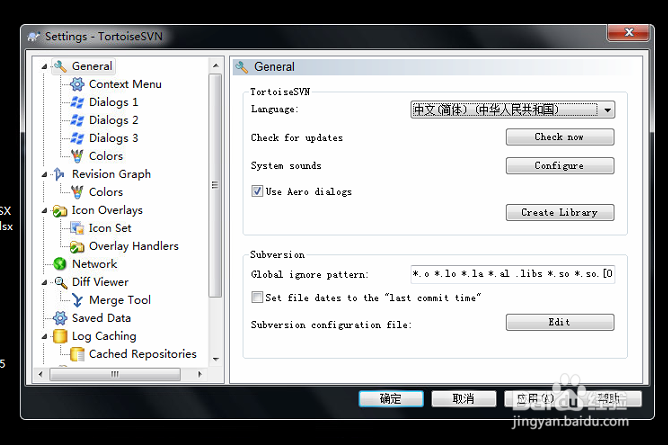Click the Check now button

pyautogui.click(x=560, y=137)
